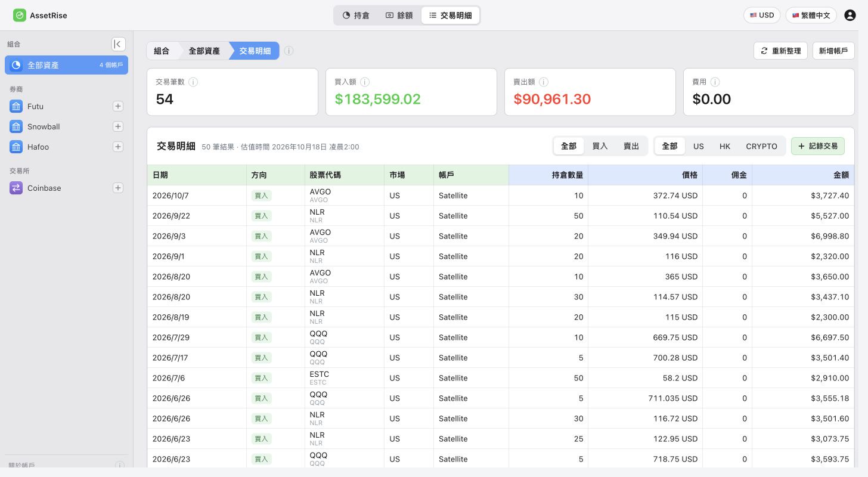This screenshot has height=477, width=868.
Task: Go to 組合 breadcrumb
Action: point(162,51)
